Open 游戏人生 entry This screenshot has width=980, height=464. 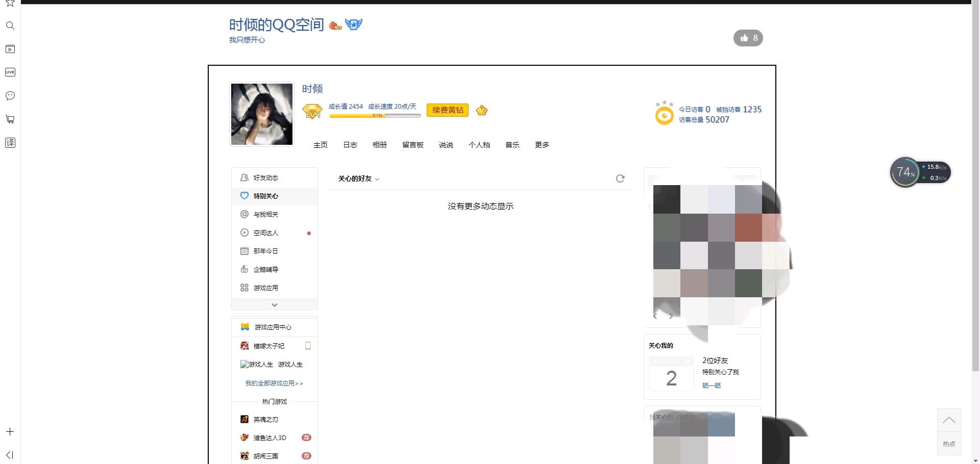click(x=290, y=365)
